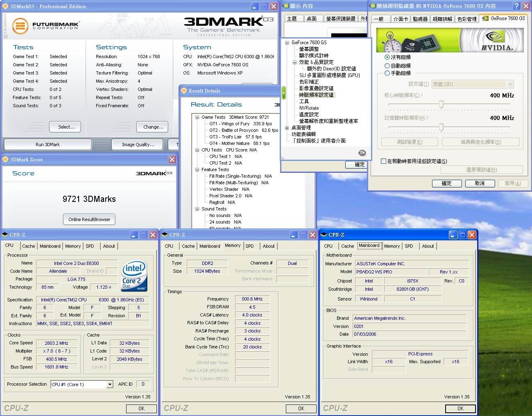Viewport: 532px width, 416px height.
Task: Collapse the Feature Tests node in Result Details
Action: 197,170
